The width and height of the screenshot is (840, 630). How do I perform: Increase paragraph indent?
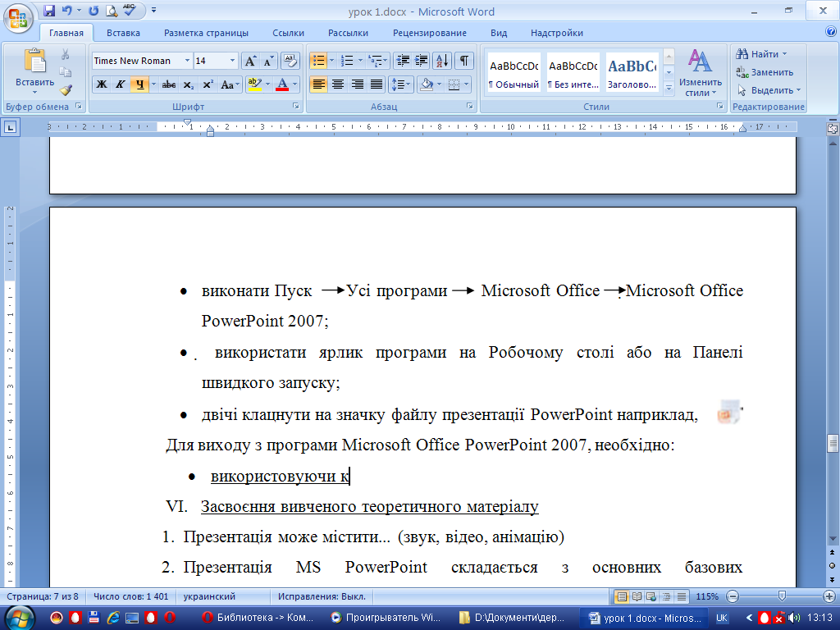(421, 61)
